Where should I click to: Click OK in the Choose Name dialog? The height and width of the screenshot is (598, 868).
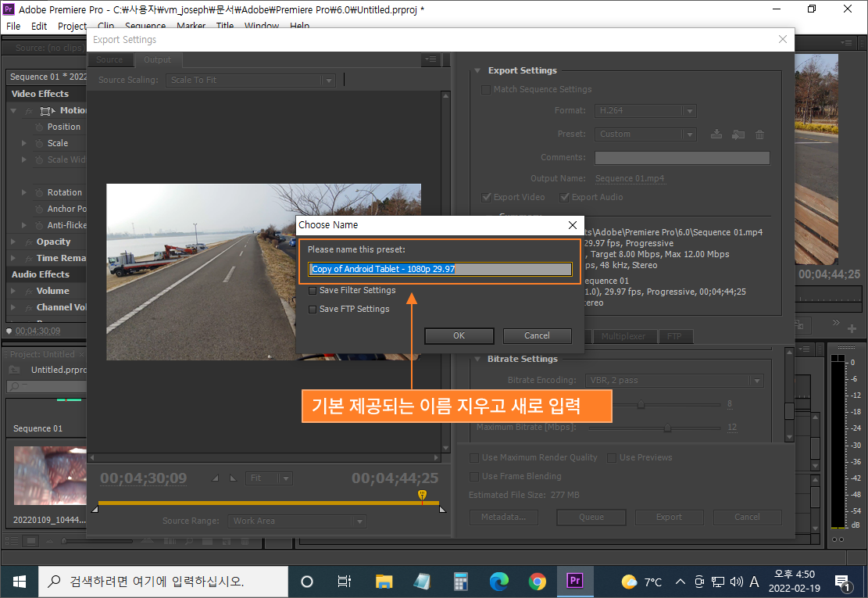(459, 335)
